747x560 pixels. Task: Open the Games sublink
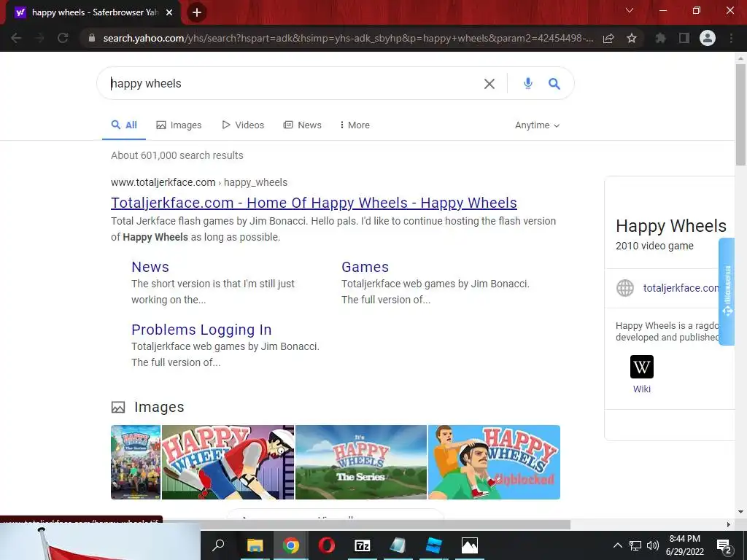coord(365,267)
